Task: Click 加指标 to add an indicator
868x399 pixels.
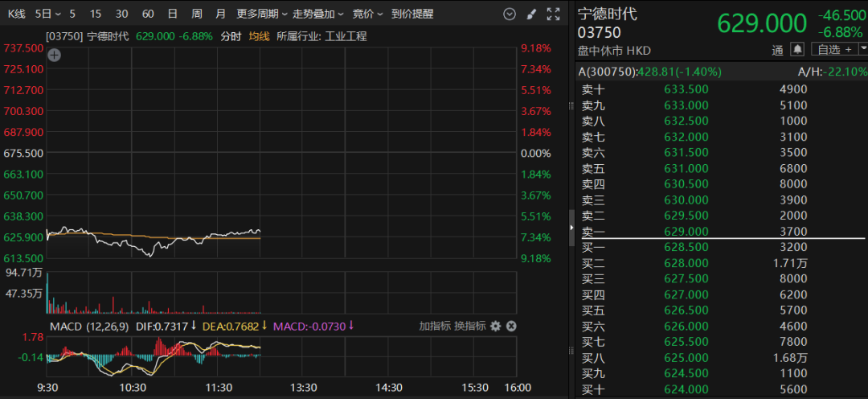Action: [x=434, y=326]
